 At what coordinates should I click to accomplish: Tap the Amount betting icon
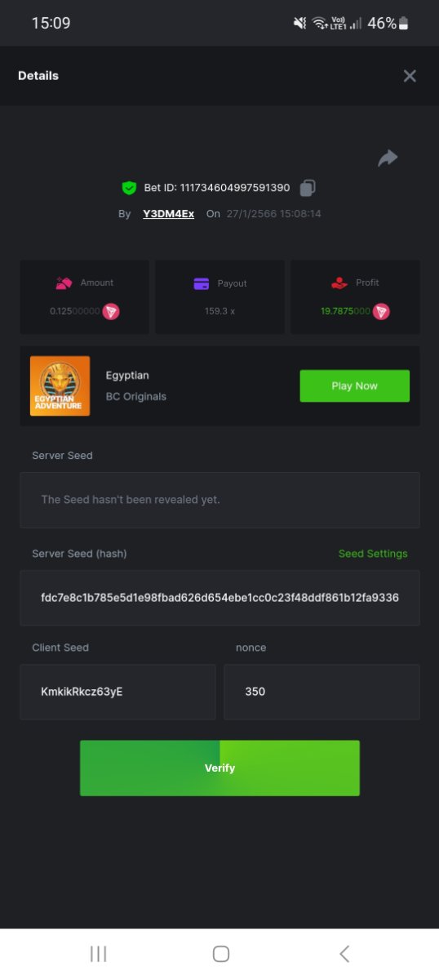pos(64,283)
